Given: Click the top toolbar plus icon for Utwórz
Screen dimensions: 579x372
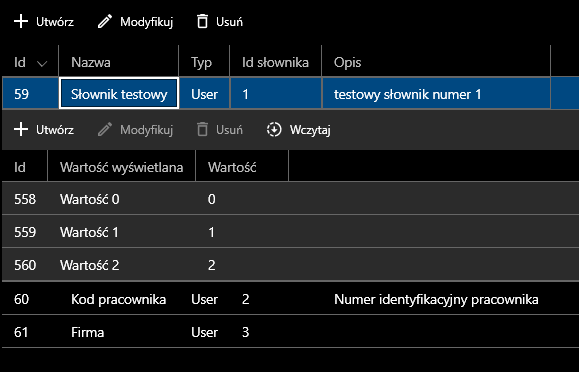Looking at the screenshot, I should 21,21.
